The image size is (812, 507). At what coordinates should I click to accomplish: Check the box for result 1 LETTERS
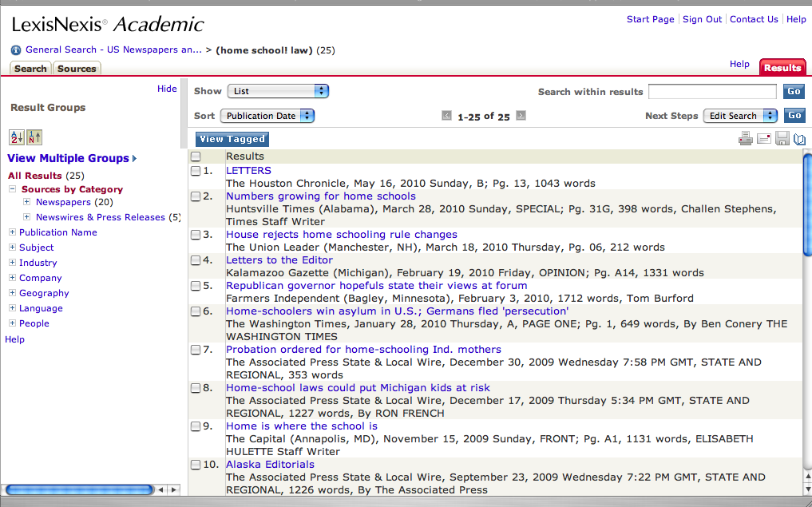(x=196, y=171)
